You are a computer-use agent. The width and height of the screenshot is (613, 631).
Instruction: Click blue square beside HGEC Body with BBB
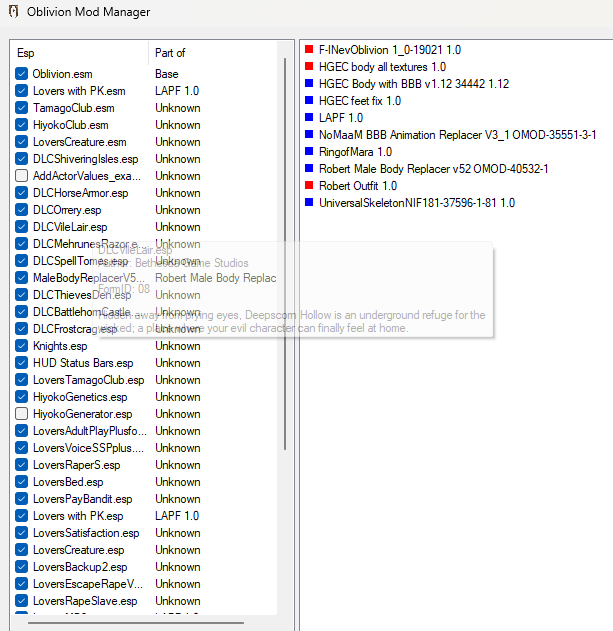pyautogui.click(x=309, y=83)
